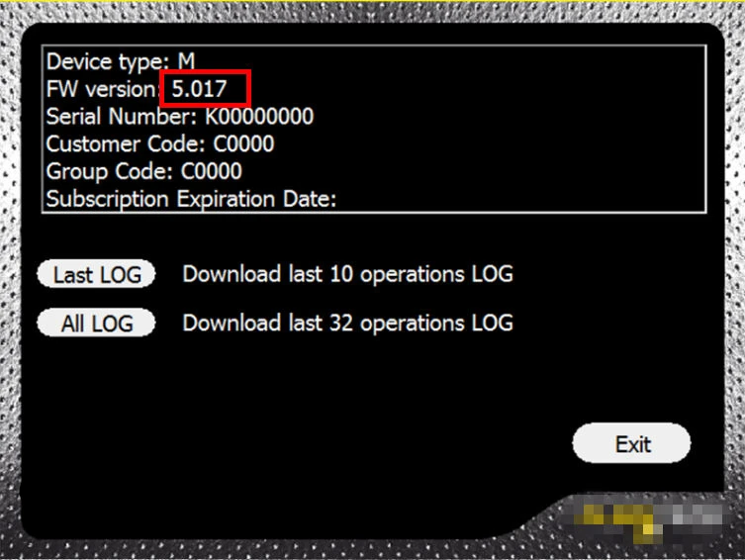Click the Customer Code C0000 line
The height and width of the screenshot is (560, 745).
click(x=160, y=143)
